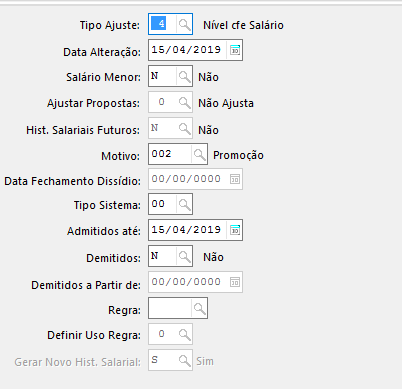Click 'Não' text beside Hist. Salariais Futuros

coord(208,130)
